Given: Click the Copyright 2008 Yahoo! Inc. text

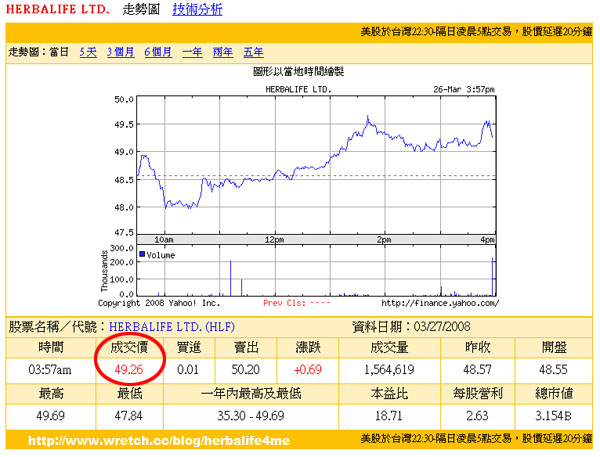Looking at the screenshot, I should coord(159,303).
